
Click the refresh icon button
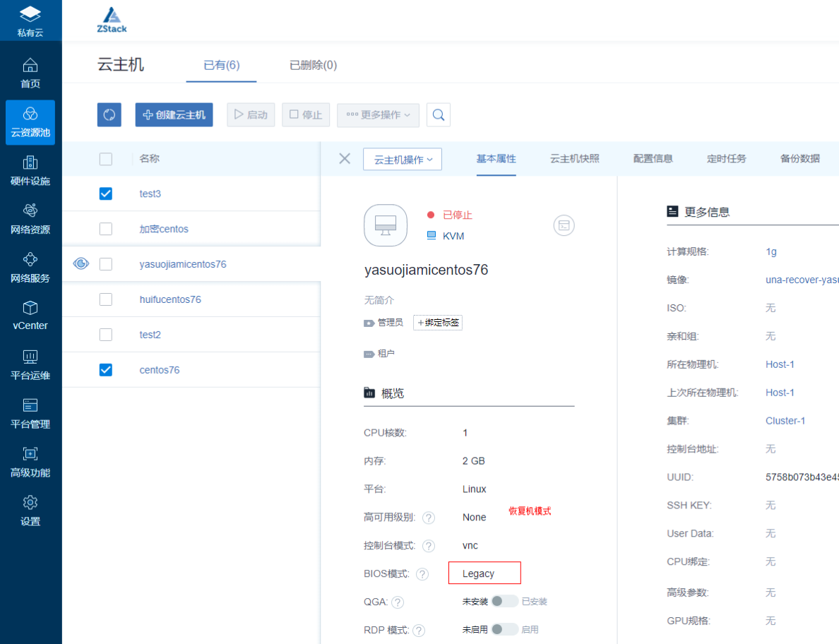pos(109,114)
